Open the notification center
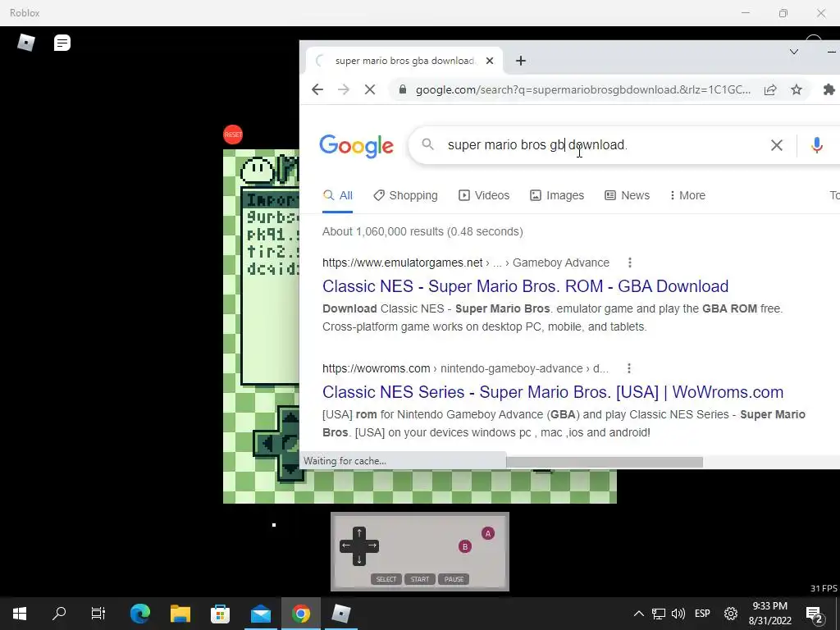 pos(815,614)
